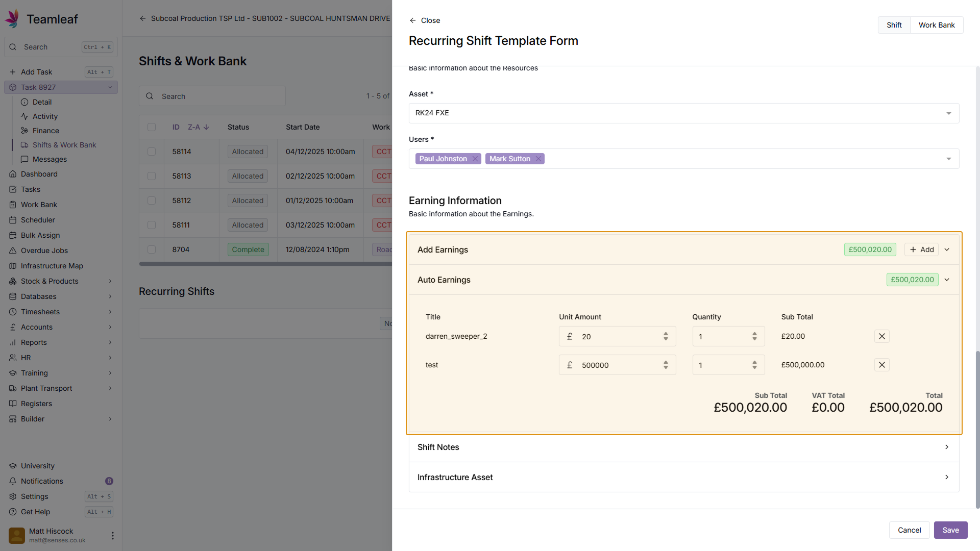Open Notifications bell in sidebar
980x551 pixels.
[13, 481]
